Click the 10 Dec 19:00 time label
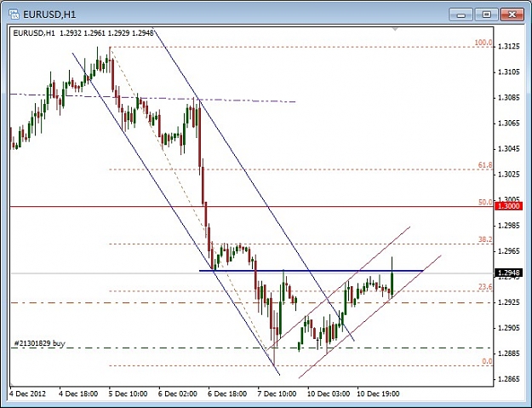 378,394
